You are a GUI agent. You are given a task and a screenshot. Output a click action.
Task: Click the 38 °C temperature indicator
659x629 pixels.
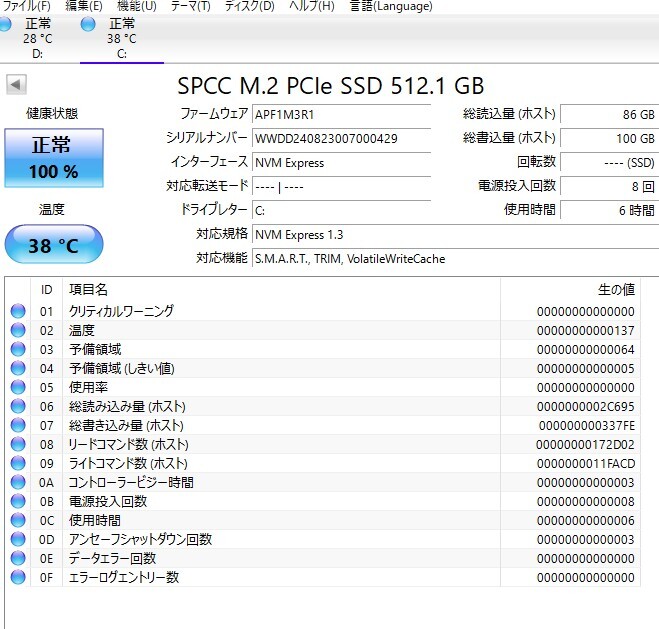(53, 246)
